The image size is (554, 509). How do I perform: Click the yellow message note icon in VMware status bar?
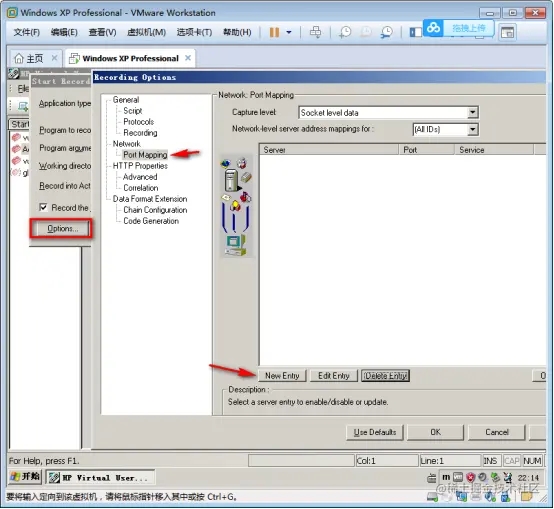pyautogui.click(x=526, y=497)
